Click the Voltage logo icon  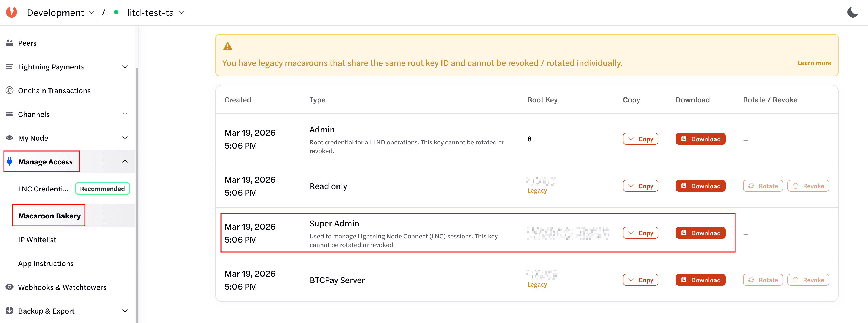(12, 12)
